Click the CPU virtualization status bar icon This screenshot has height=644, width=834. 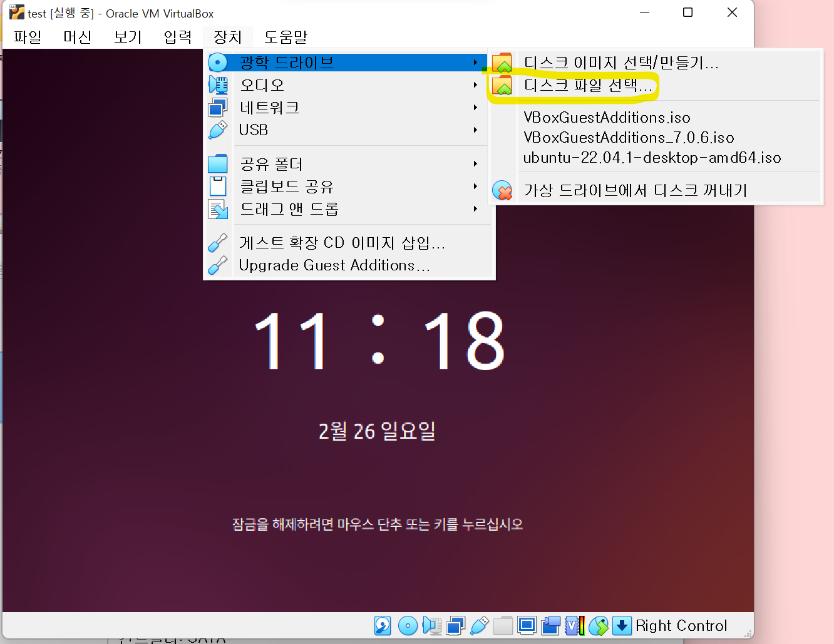coord(574,626)
